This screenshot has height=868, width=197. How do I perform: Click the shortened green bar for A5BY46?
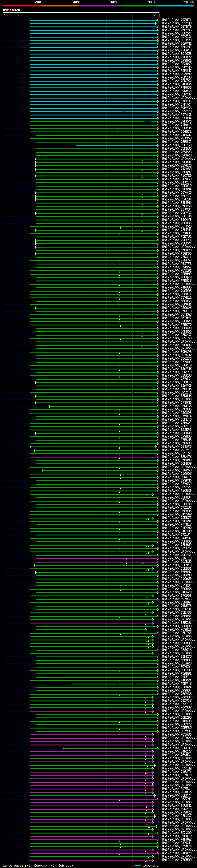point(115,684)
